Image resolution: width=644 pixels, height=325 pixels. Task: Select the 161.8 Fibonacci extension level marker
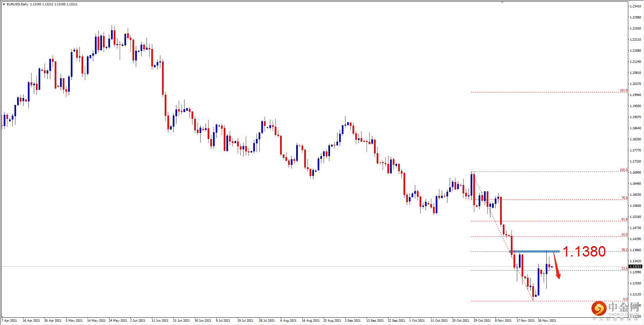coord(623,91)
